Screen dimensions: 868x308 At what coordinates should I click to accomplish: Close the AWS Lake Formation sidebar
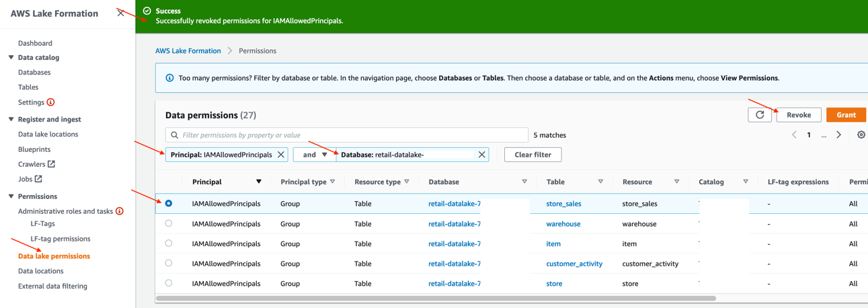click(x=121, y=13)
